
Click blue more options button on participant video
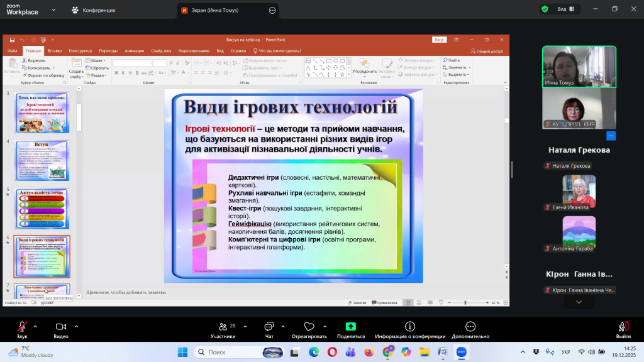tap(611, 136)
